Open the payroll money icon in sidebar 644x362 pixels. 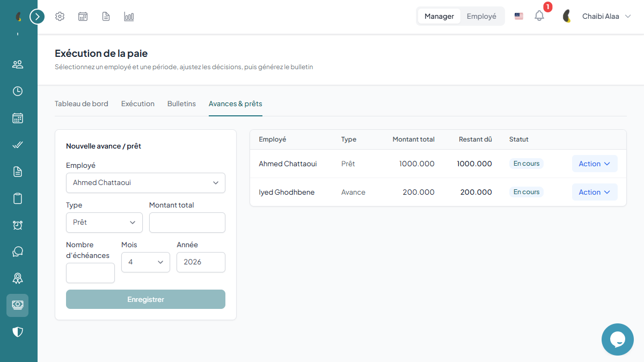pyautogui.click(x=18, y=305)
